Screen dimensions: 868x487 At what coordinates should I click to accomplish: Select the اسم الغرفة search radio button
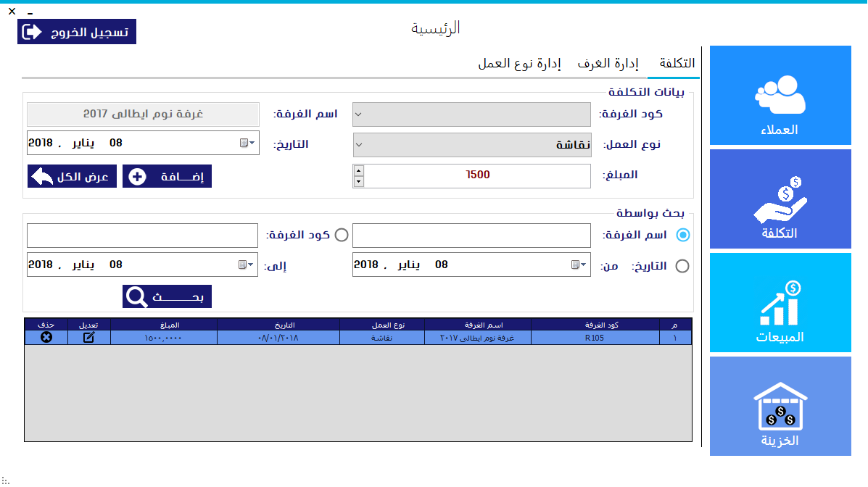681,235
